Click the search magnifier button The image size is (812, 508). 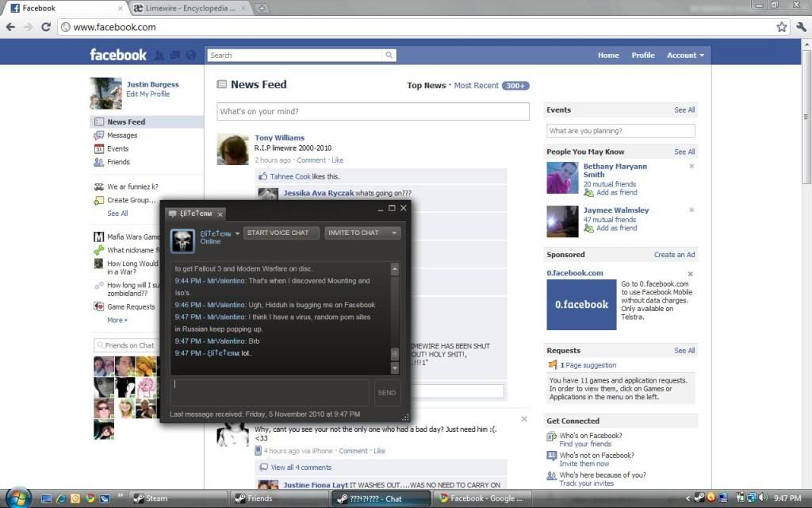point(389,55)
